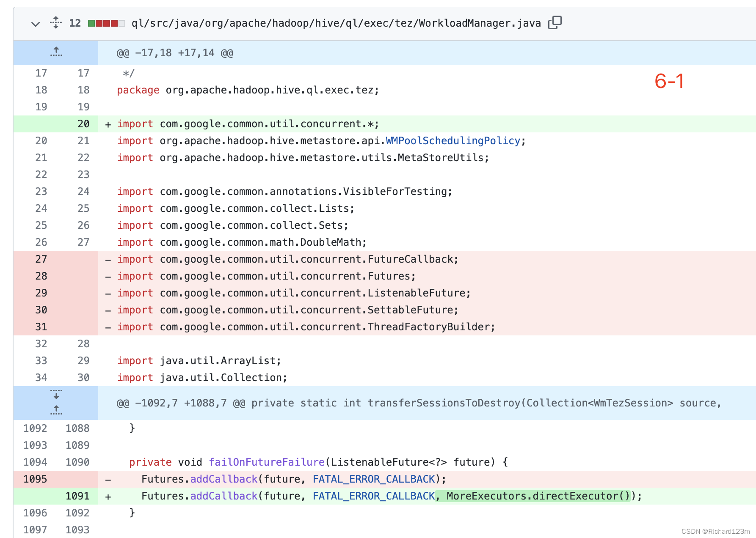Image resolution: width=756 pixels, height=538 pixels.
Task: Select the failOnFutureFailure method name
Action: (266, 462)
